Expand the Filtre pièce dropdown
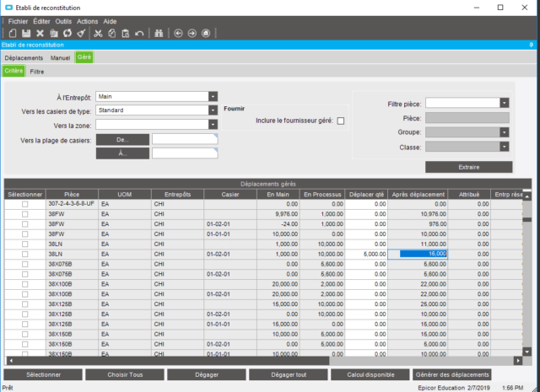This screenshot has height=392, width=540. tap(505, 103)
